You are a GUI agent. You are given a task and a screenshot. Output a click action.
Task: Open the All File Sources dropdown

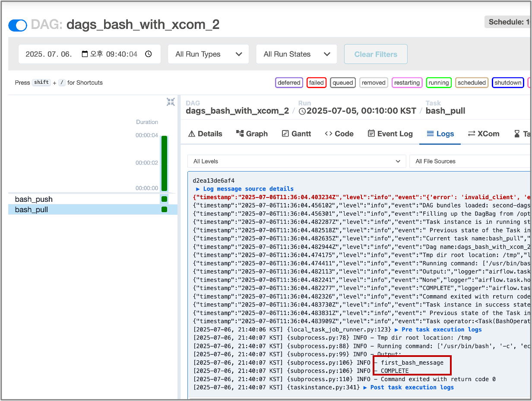470,161
